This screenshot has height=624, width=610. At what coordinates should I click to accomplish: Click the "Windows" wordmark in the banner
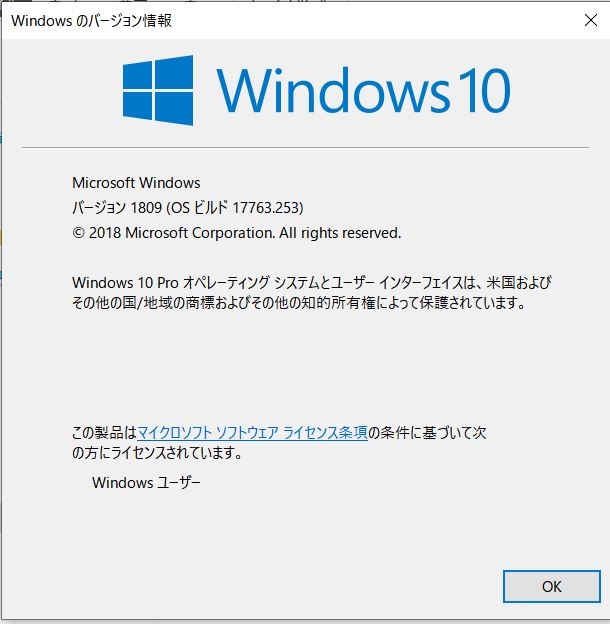[333, 90]
